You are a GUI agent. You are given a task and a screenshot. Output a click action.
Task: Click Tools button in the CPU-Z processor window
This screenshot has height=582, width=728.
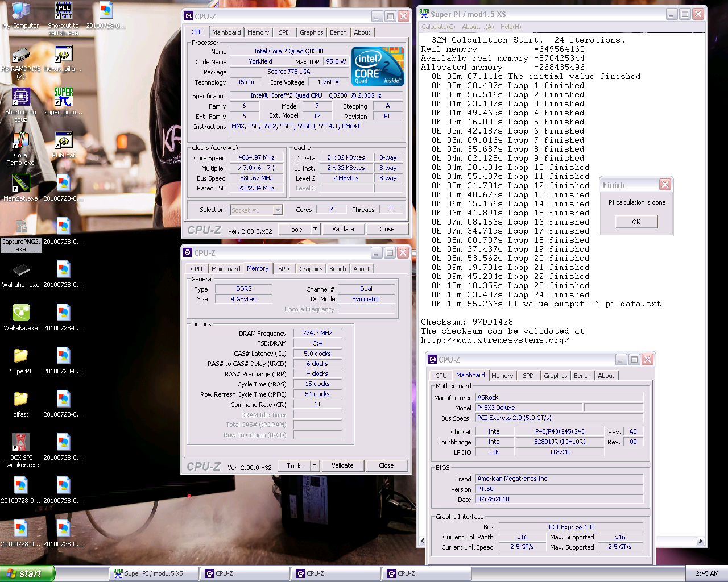[295, 229]
